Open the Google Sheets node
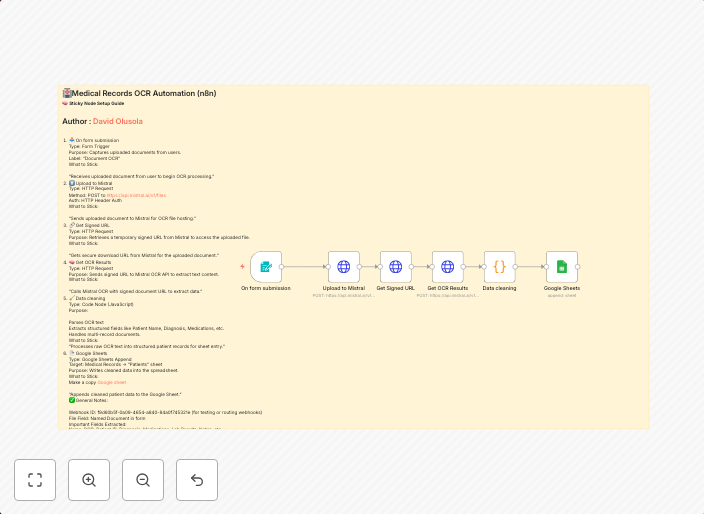The image size is (704, 514). click(x=562, y=267)
